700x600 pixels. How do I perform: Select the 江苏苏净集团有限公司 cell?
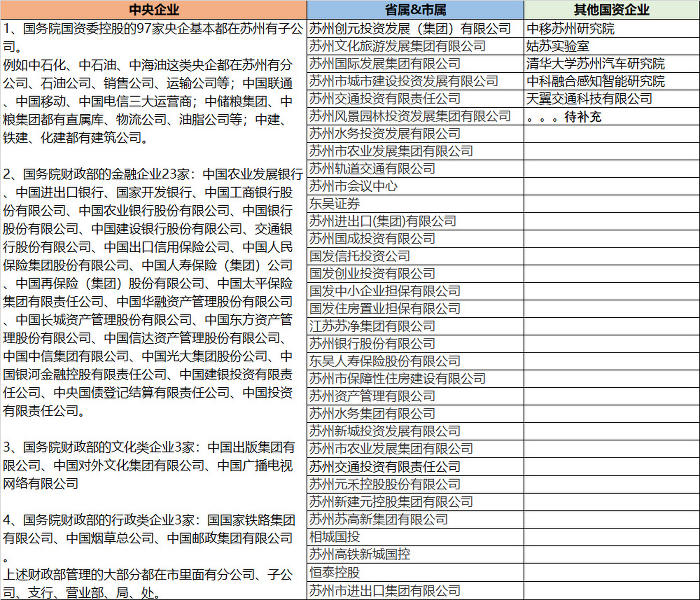pos(415,326)
